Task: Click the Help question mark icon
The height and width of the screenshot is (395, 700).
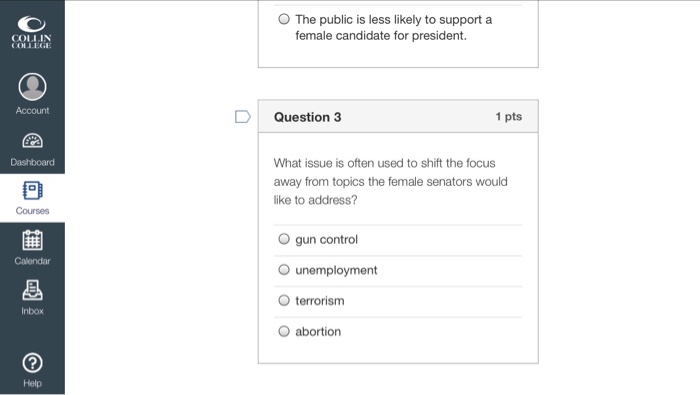Action: point(32,363)
